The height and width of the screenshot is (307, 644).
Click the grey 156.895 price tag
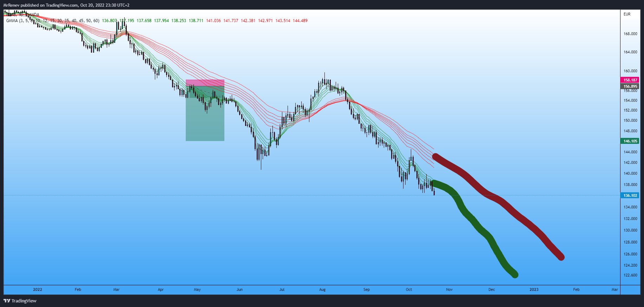pyautogui.click(x=630, y=86)
